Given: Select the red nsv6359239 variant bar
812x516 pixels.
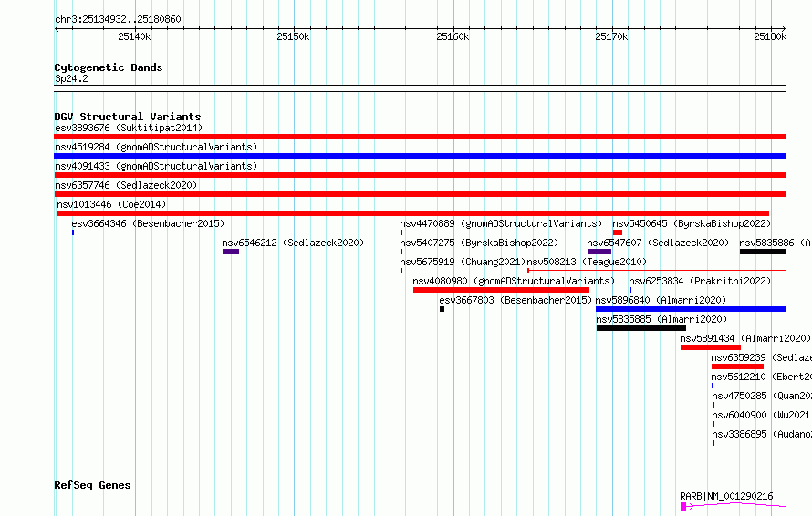Looking at the screenshot, I should [737, 366].
